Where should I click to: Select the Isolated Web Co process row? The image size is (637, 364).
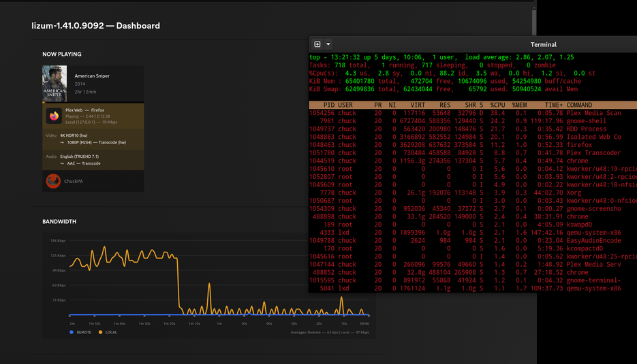click(x=473, y=137)
